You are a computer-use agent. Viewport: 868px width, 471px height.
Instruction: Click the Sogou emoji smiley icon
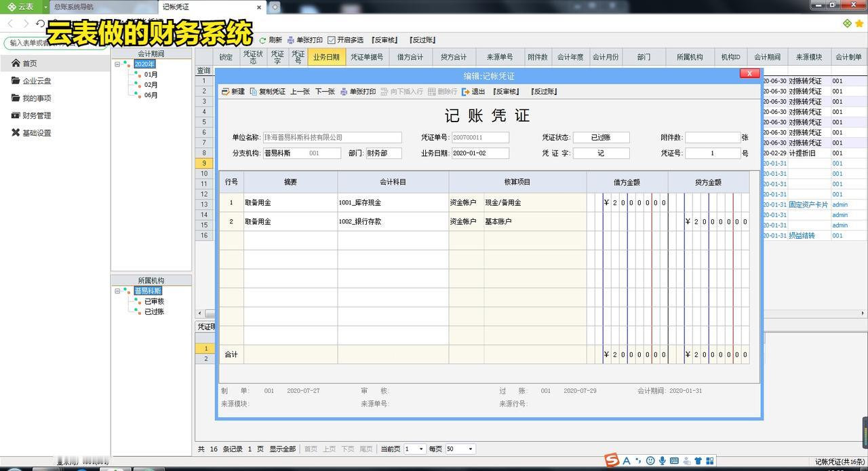click(x=650, y=461)
